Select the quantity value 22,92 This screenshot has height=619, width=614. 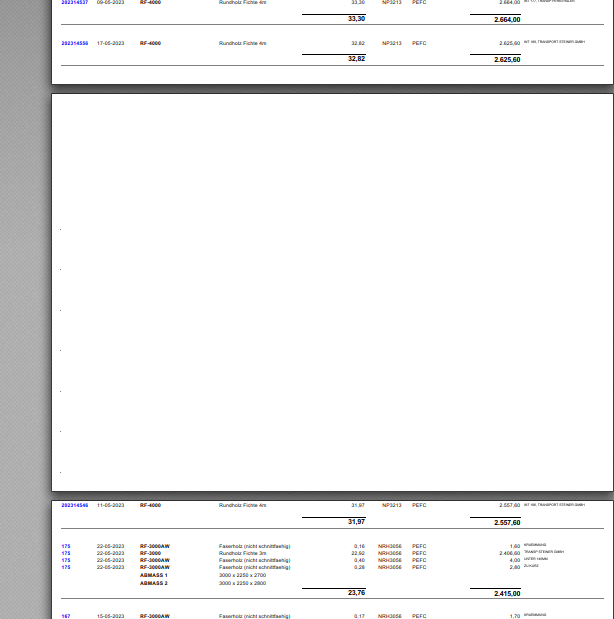[358, 553]
